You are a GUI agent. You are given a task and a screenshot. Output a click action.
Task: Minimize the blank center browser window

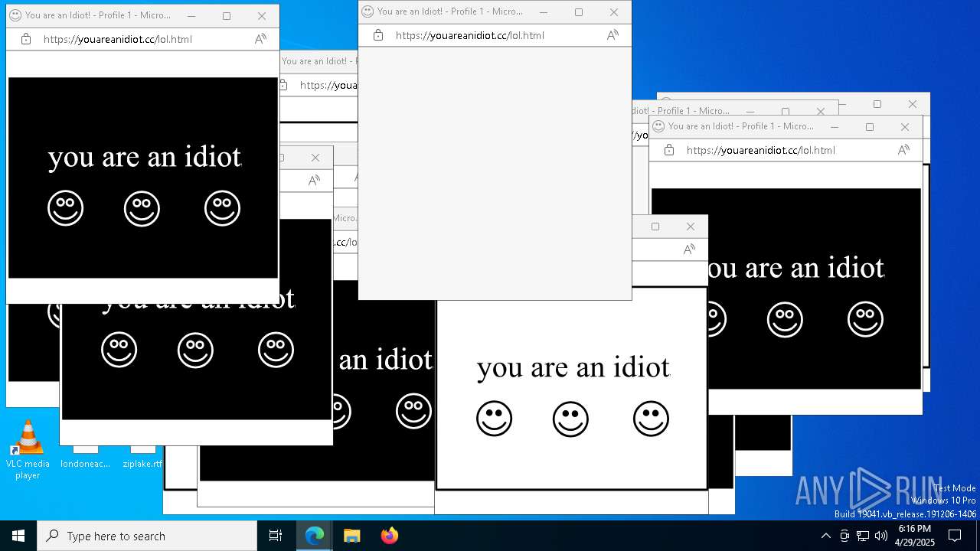pos(544,12)
